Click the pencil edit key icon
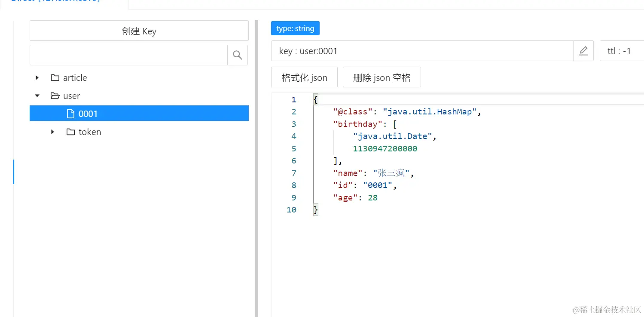 click(583, 51)
